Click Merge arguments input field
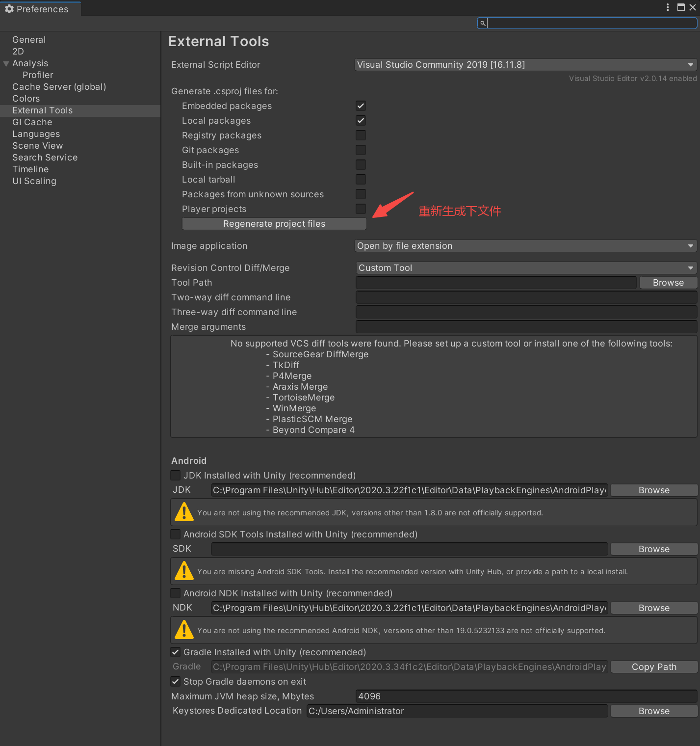Image resolution: width=700 pixels, height=746 pixels. tap(526, 327)
